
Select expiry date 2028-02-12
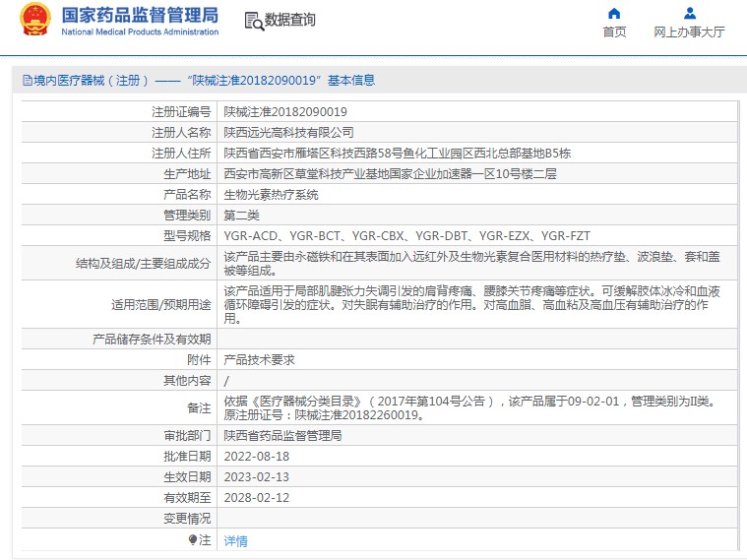coord(257,498)
